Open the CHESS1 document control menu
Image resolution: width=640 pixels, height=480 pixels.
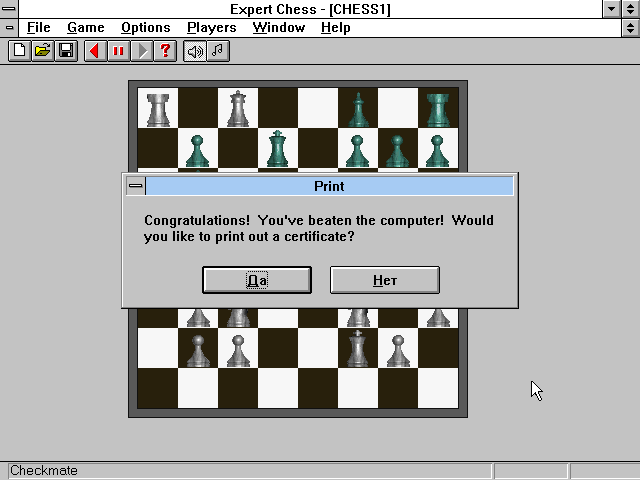click(x=9, y=28)
